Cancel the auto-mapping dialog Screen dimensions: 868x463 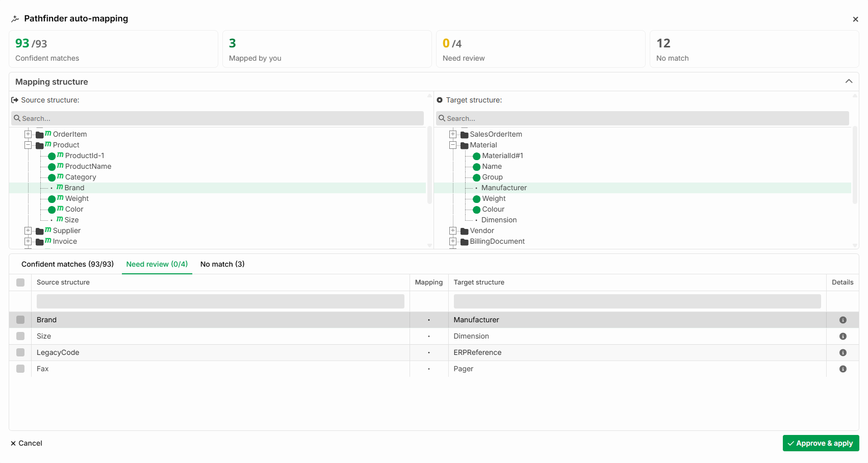[x=27, y=443]
